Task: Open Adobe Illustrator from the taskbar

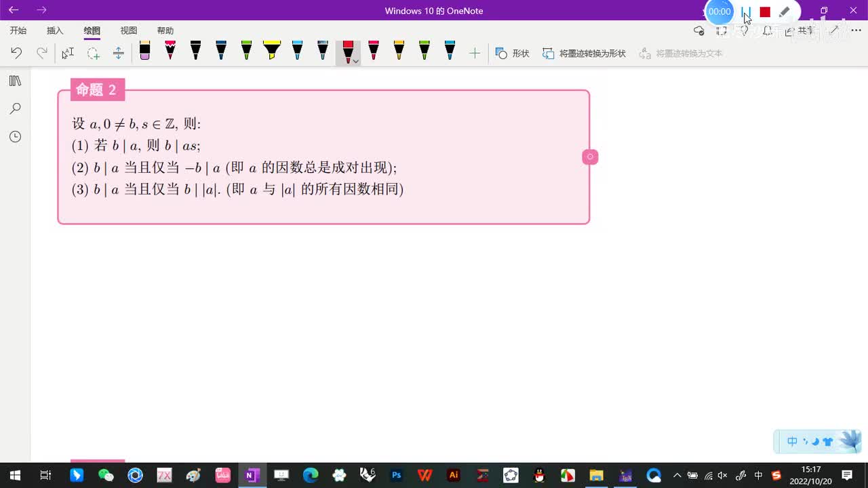Action: [454, 475]
